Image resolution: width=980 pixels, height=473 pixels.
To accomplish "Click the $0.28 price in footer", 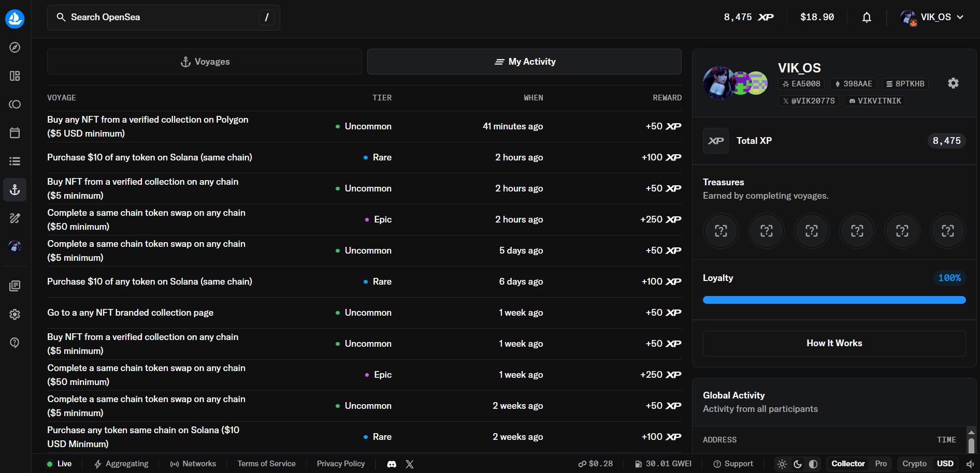I will coord(596,464).
